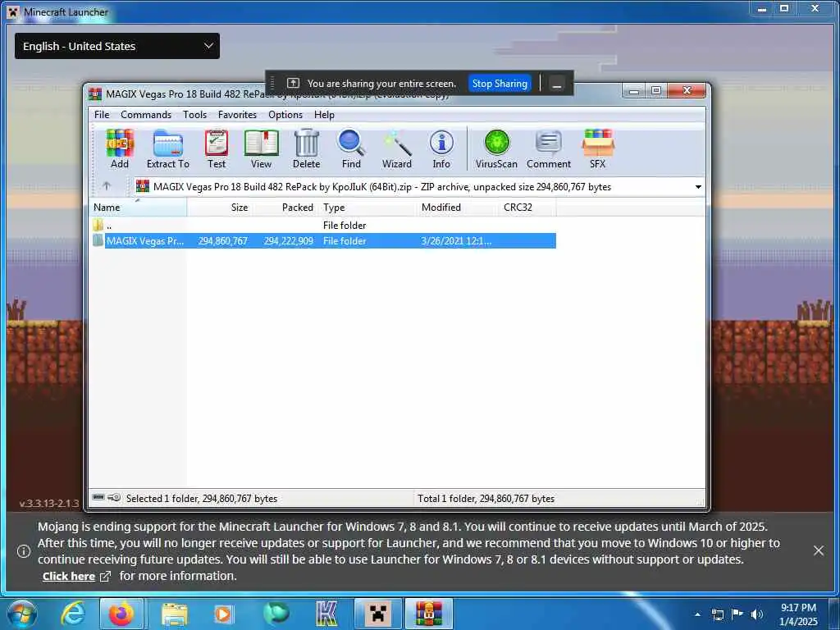Select the parent '..' folder row
Viewport: 840px width, 630px height.
322,225
